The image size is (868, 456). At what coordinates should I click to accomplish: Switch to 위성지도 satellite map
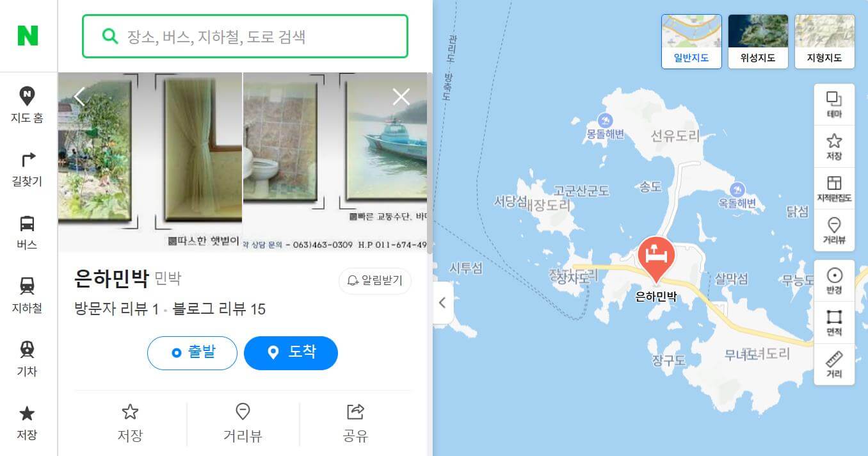(x=758, y=42)
